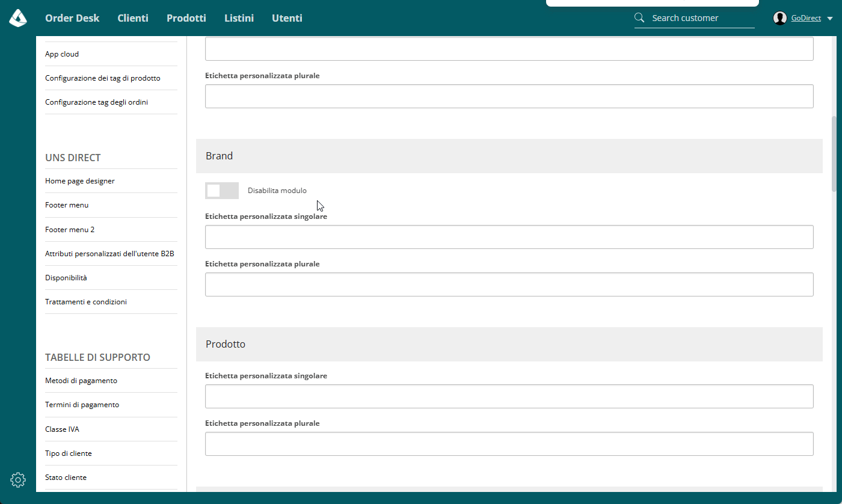Click the app logo in top-left corner
842x504 pixels.
click(18, 18)
